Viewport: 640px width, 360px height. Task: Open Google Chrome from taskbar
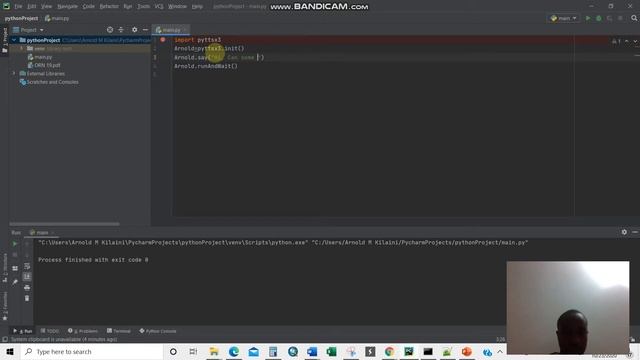point(389,351)
